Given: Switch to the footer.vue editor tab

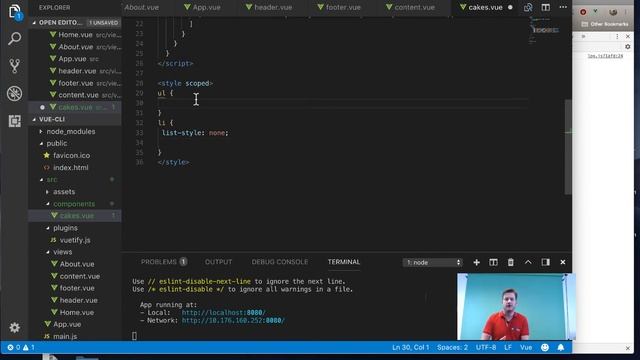Looking at the screenshot, I should pos(343,7).
